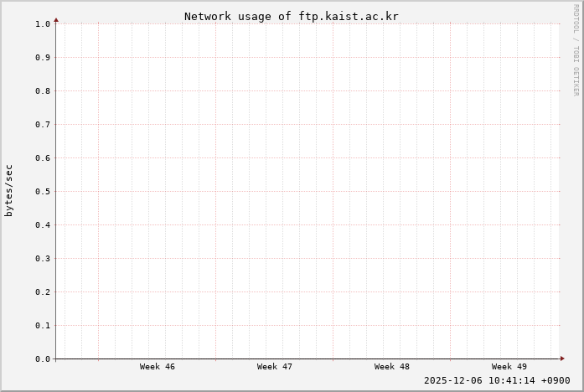Select the Week 47 x-axis label
The image size is (584, 392).
(x=275, y=367)
